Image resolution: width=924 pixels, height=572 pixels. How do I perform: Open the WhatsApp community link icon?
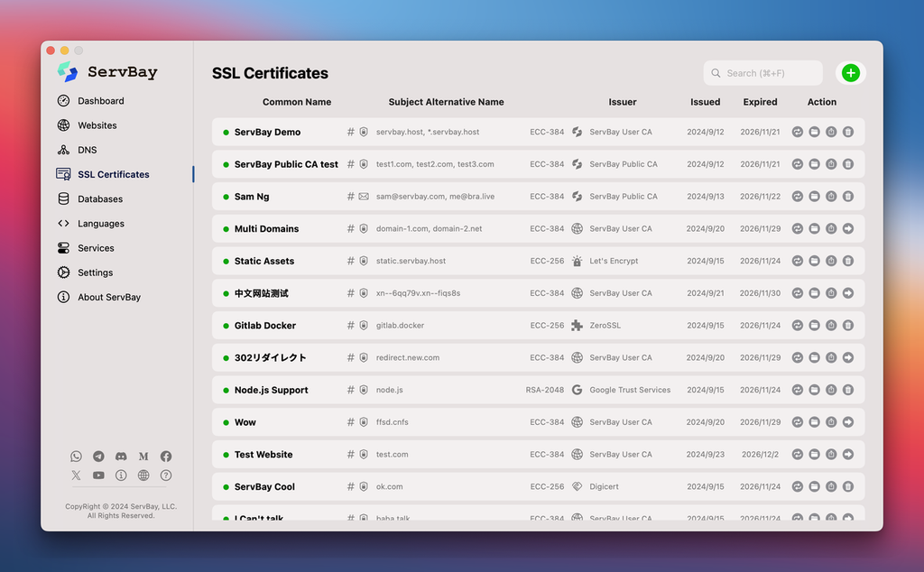click(76, 456)
